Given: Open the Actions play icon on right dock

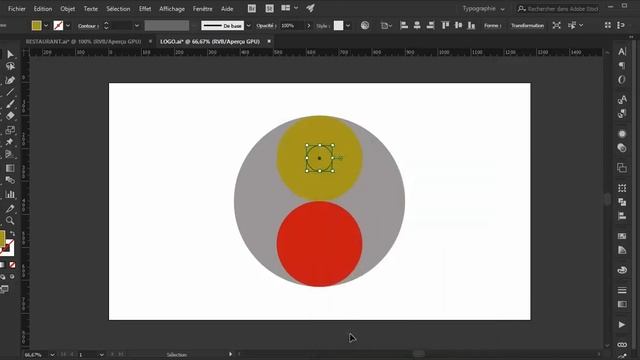Looking at the screenshot, I should (622, 325).
